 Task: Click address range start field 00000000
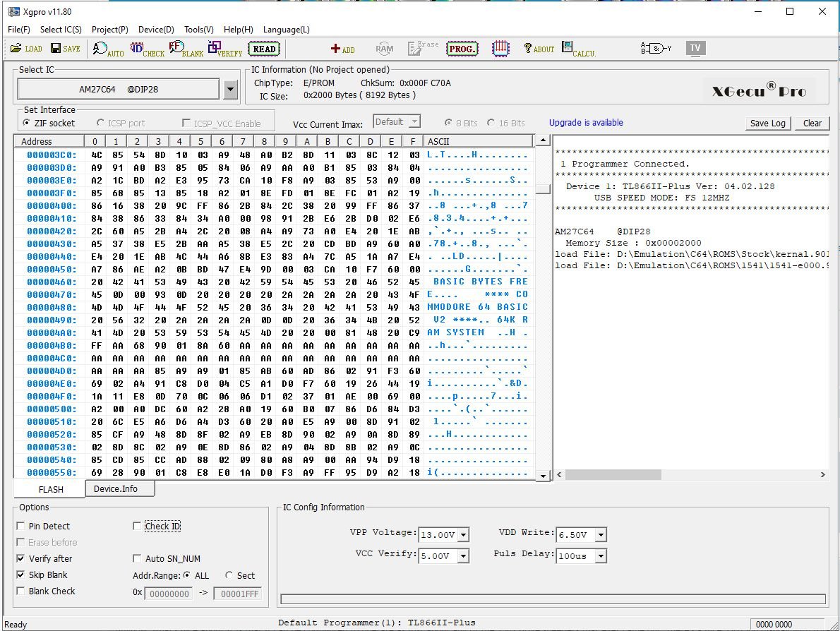(169, 594)
